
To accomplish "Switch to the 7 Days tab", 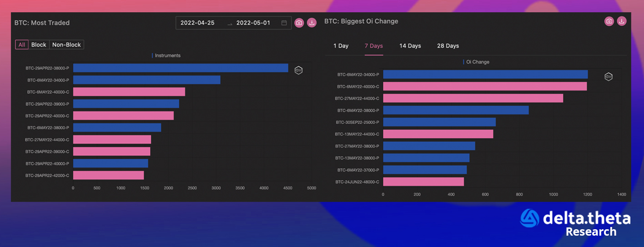I will (x=373, y=46).
